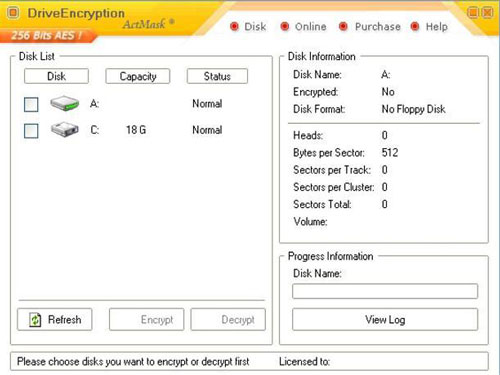Click Normal status of drive C:
The height and width of the screenshot is (375, 500).
tap(207, 130)
